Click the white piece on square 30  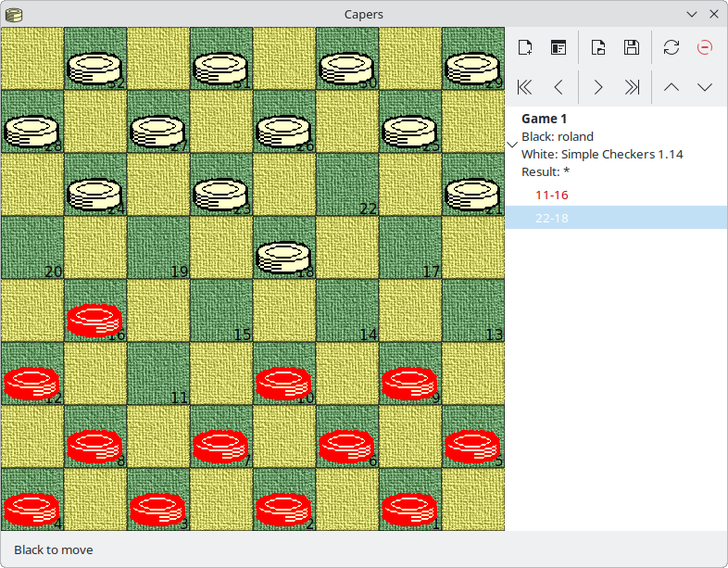click(346, 69)
